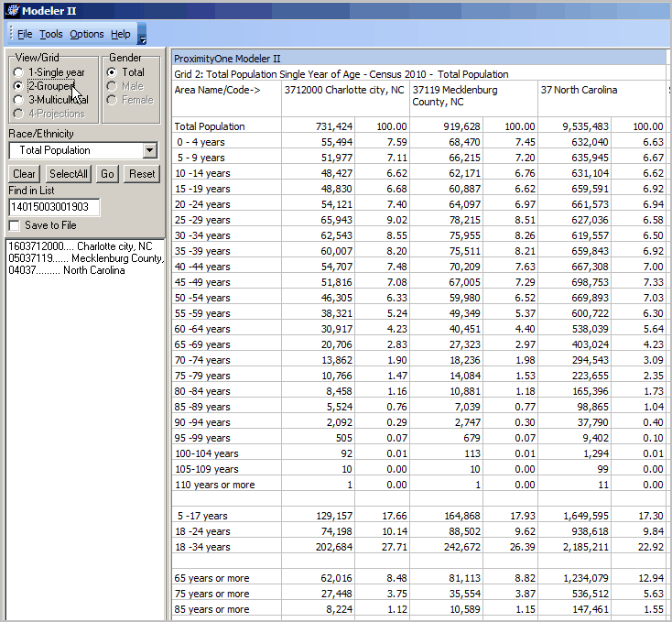Click the Modeler II app icon in title bar

click(13, 10)
